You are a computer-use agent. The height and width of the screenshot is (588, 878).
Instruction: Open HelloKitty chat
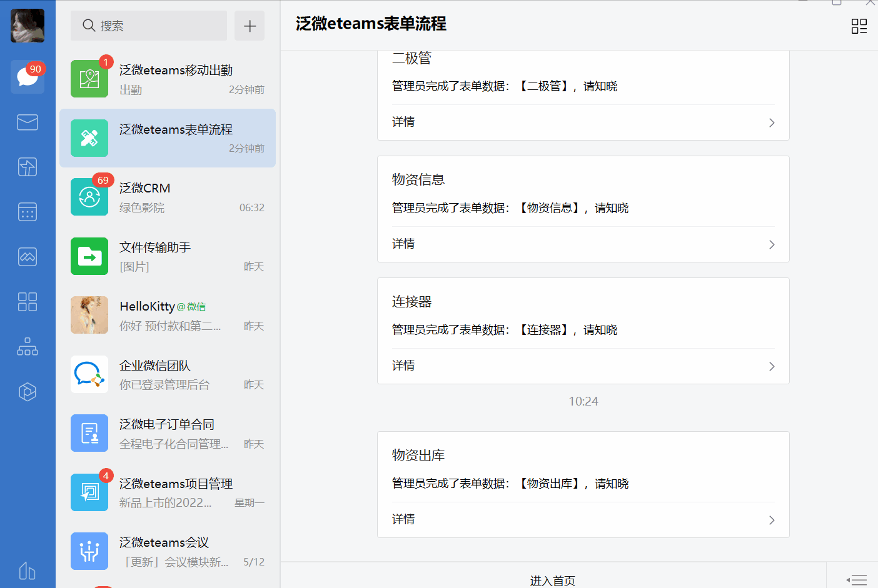pos(168,316)
